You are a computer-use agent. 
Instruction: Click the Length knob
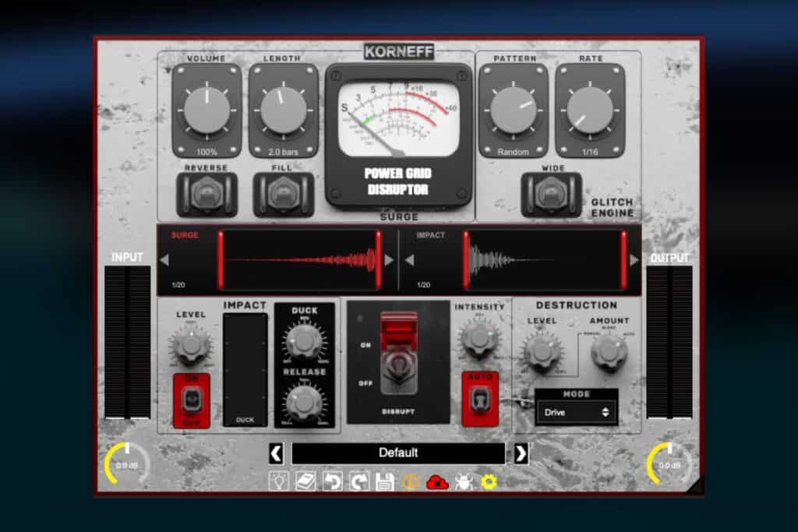284,111
